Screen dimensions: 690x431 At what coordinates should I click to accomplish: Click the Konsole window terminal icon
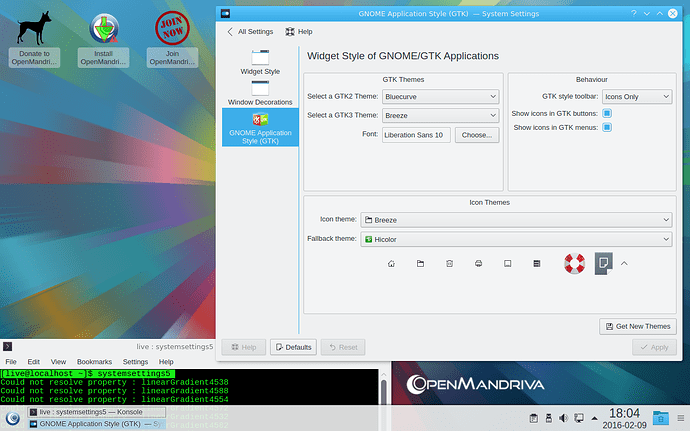tap(7, 347)
